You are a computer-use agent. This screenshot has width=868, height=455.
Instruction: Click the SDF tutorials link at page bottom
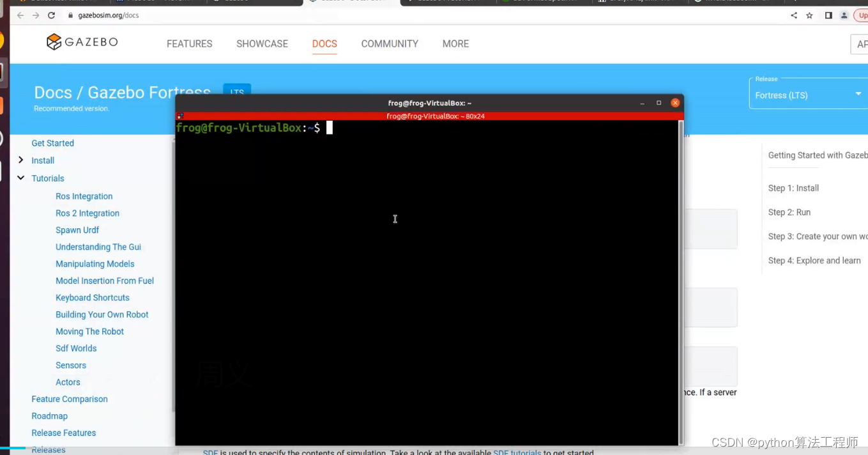pos(517,452)
